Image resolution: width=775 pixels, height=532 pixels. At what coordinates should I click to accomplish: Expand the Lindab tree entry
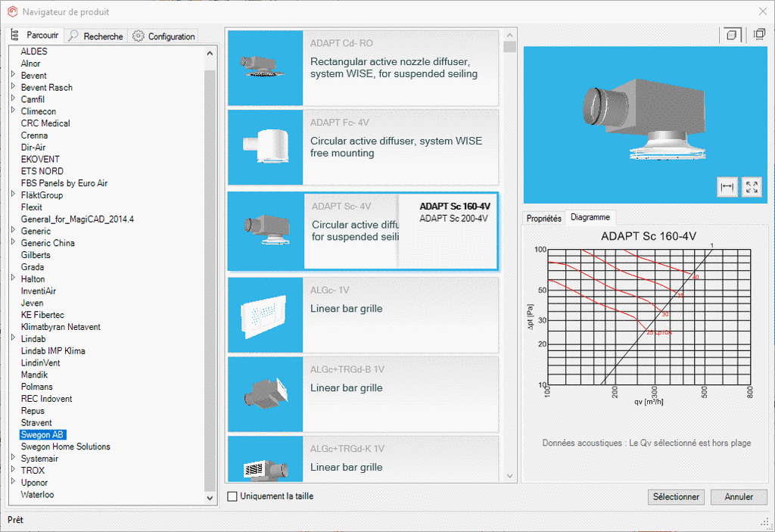coord(13,339)
